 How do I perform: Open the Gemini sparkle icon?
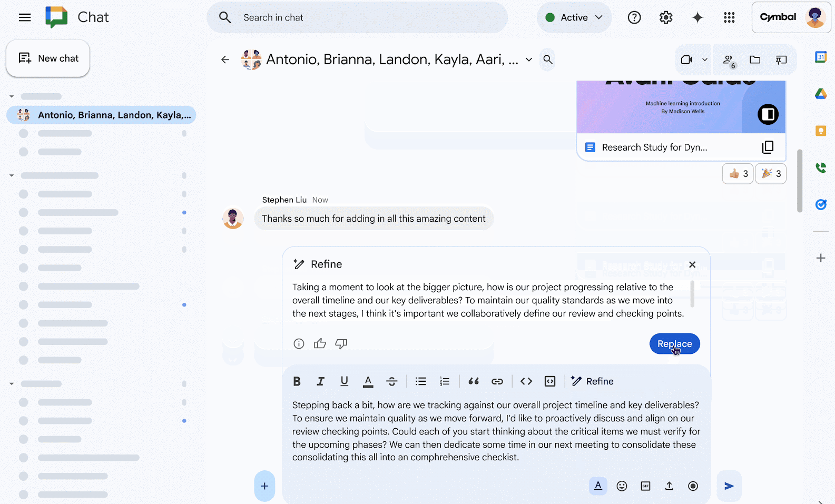[698, 17]
